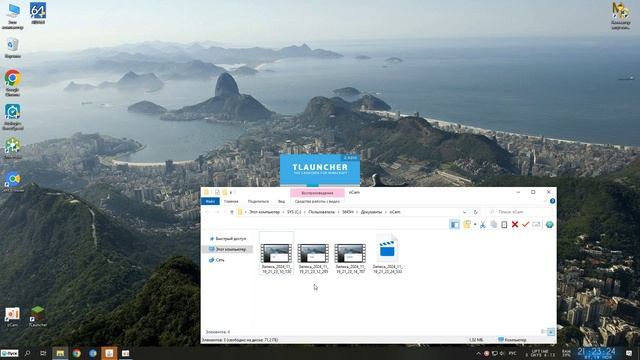Open the Главная ribbon tab

[231, 201]
